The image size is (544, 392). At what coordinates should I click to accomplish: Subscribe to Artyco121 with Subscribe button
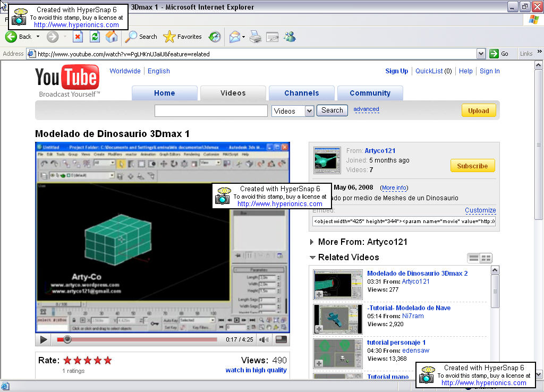click(x=472, y=166)
